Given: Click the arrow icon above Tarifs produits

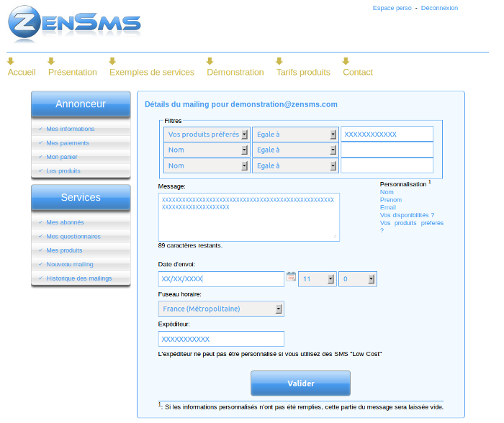Looking at the screenshot, I should [279, 61].
